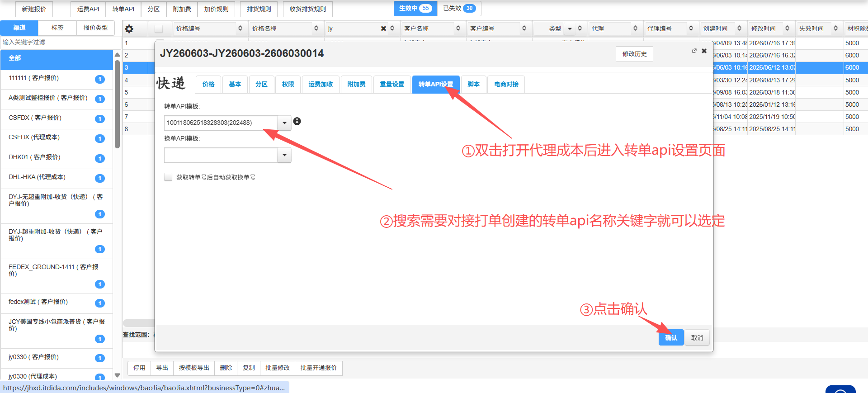Click the 删除 button
The width and height of the screenshot is (868, 393).
pos(226,368)
